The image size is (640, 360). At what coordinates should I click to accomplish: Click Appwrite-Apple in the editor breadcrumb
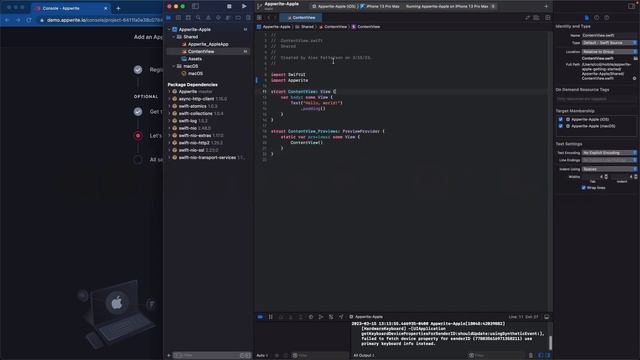[x=273, y=27]
